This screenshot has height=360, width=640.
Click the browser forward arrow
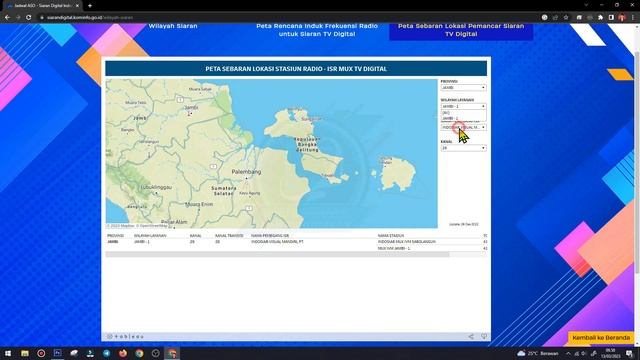18,18
